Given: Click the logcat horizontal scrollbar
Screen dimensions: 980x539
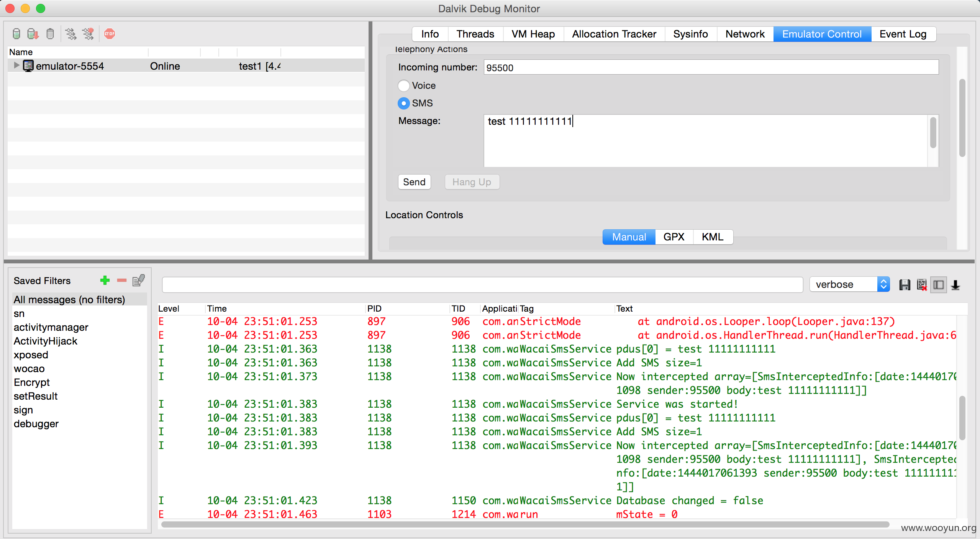Looking at the screenshot, I should pyautogui.click(x=525, y=524).
